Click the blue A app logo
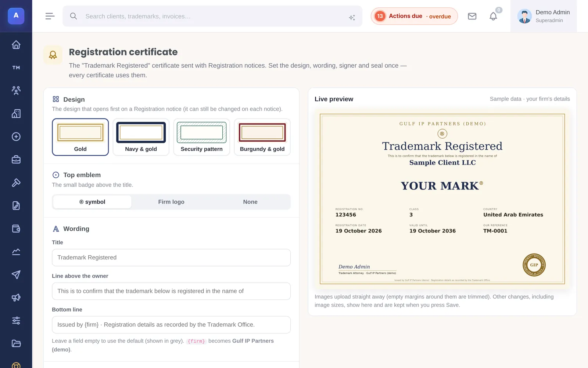This screenshot has width=588, height=368. (x=16, y=16)
